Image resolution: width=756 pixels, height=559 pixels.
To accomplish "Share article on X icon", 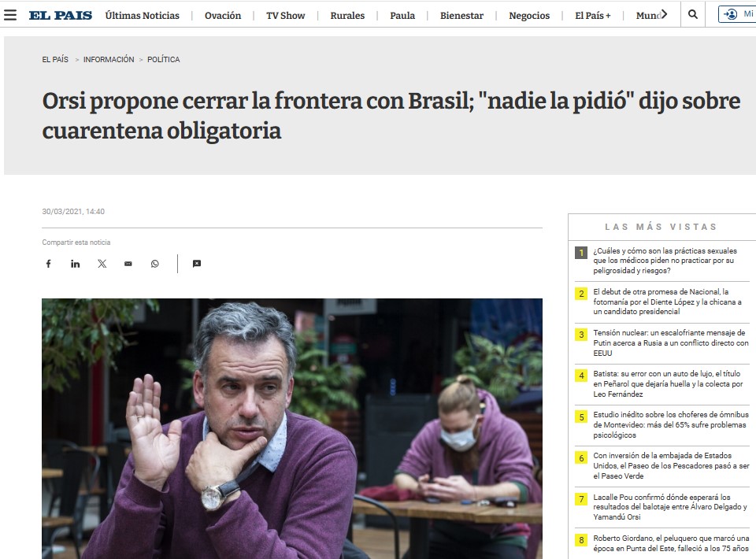I will point(102,264).
